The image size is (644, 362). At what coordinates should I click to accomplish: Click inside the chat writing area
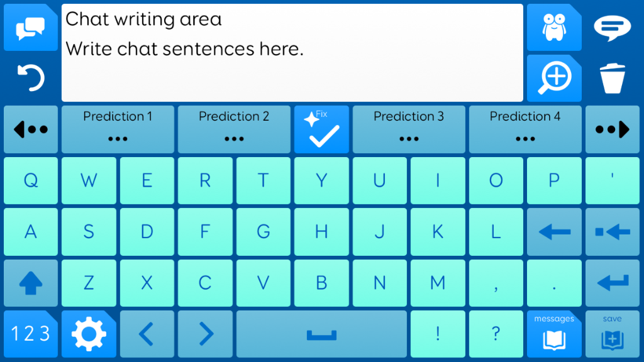[292, 53]
